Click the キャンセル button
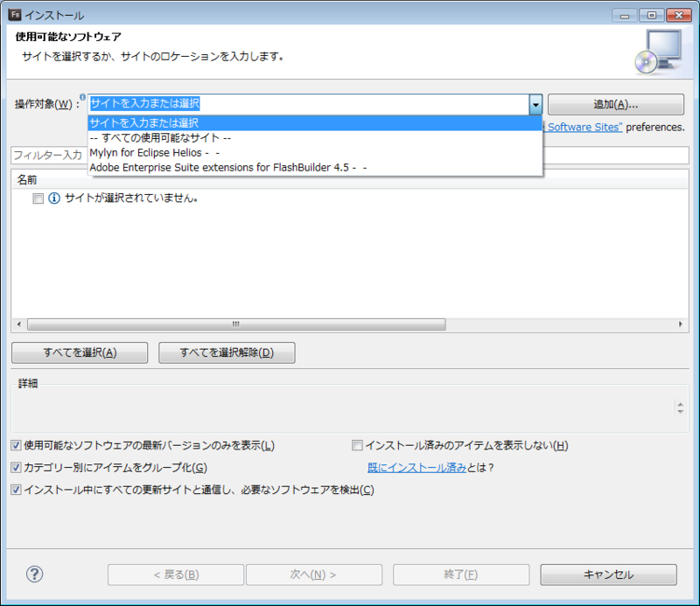 (x=608, y=575)
